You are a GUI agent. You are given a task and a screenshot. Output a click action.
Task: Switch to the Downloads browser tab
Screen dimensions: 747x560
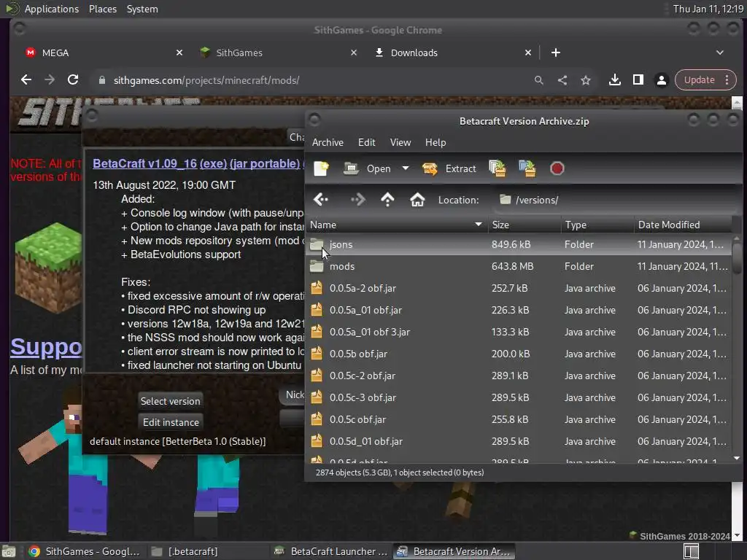(x=452, y=52)
